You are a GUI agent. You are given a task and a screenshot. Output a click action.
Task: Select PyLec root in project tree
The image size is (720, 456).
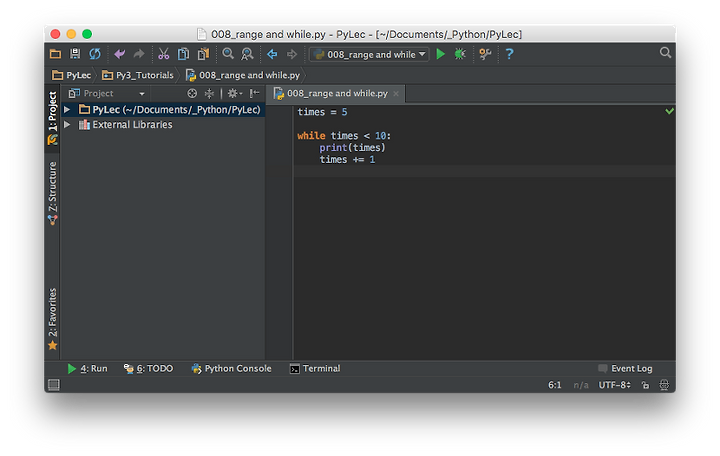[x=169, y=110]
